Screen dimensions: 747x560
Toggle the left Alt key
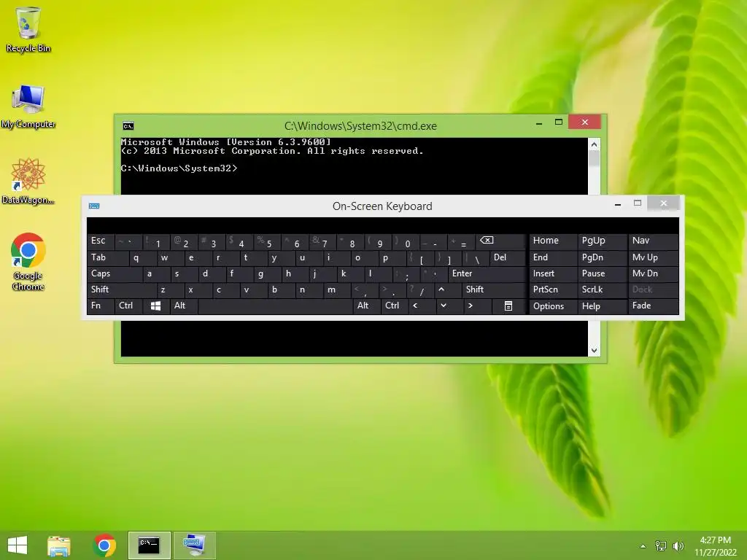pyautogui.click(x=184, y=306)
